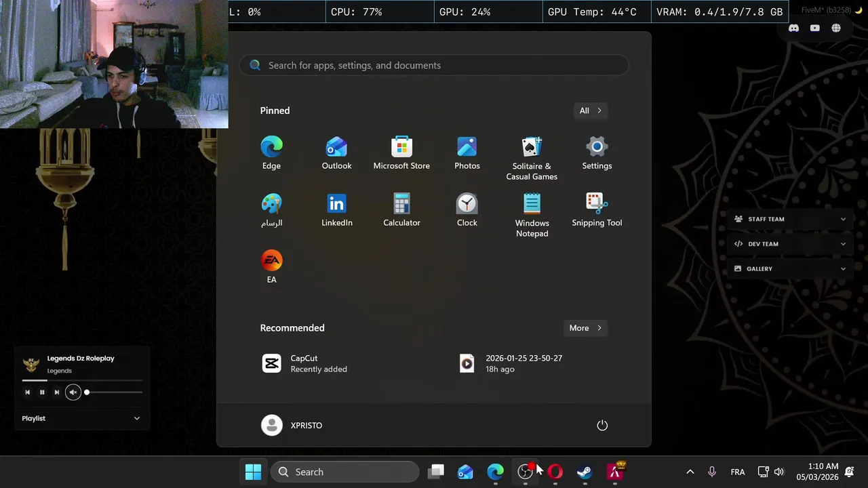Open the Photos app

tap(467, 153)
